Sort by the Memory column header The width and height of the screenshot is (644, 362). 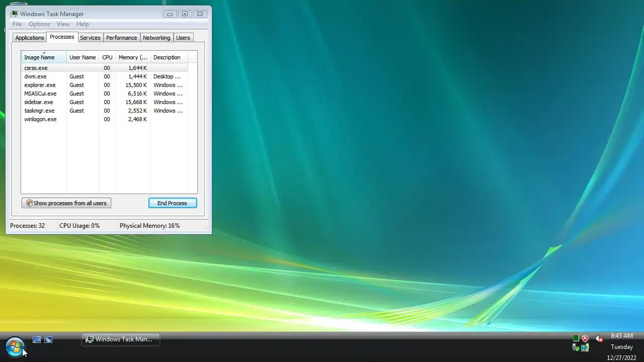click(x=133, y=57)
